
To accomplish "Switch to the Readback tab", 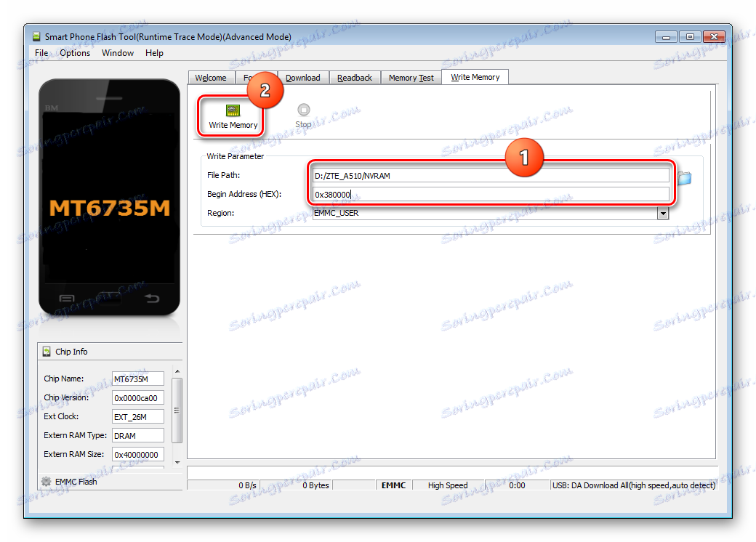I will click(x=355, y=77).
